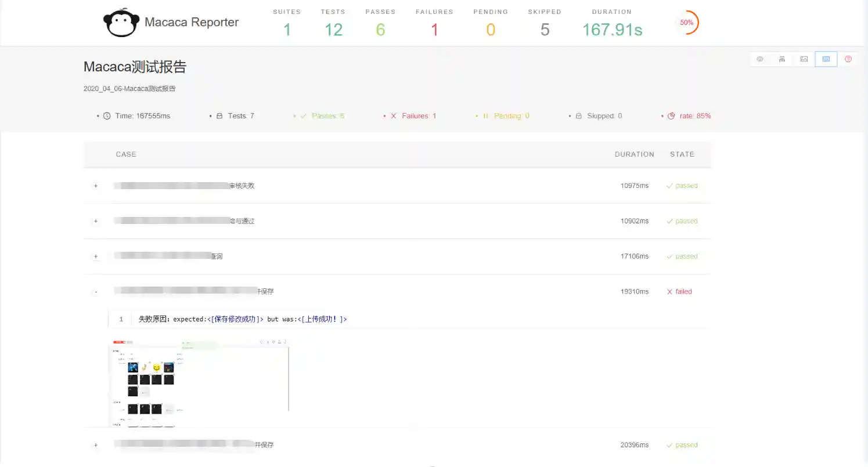
Task: Click the DURATION column header
Action: pyautogui.click(x=634, y=154)
